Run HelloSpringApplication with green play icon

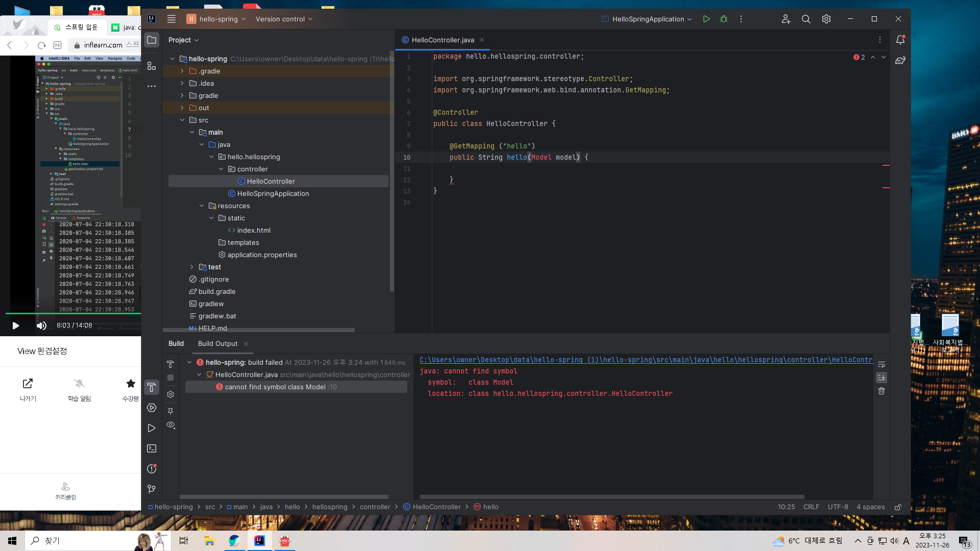click(706, 19)
